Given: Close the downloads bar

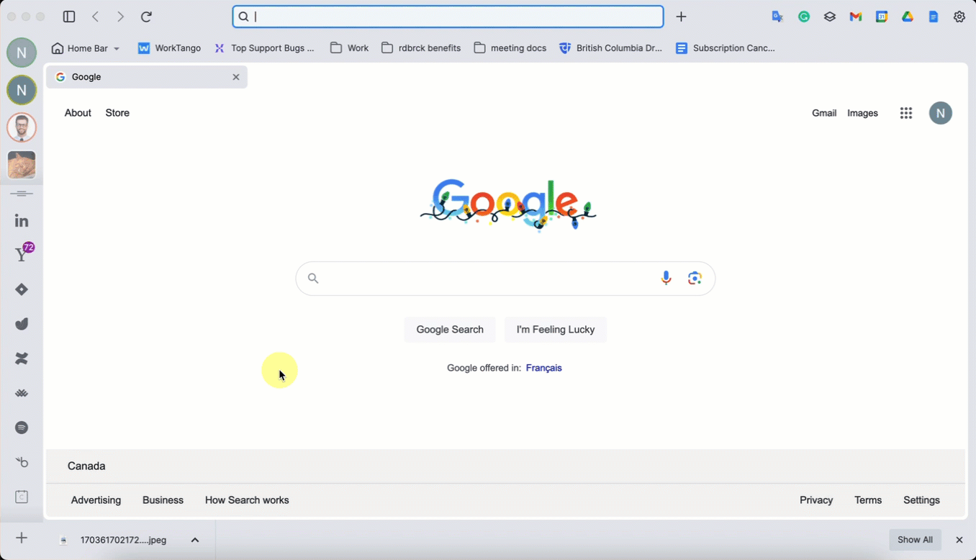Looking at the screenshot, I should click(x=959, y=540).
